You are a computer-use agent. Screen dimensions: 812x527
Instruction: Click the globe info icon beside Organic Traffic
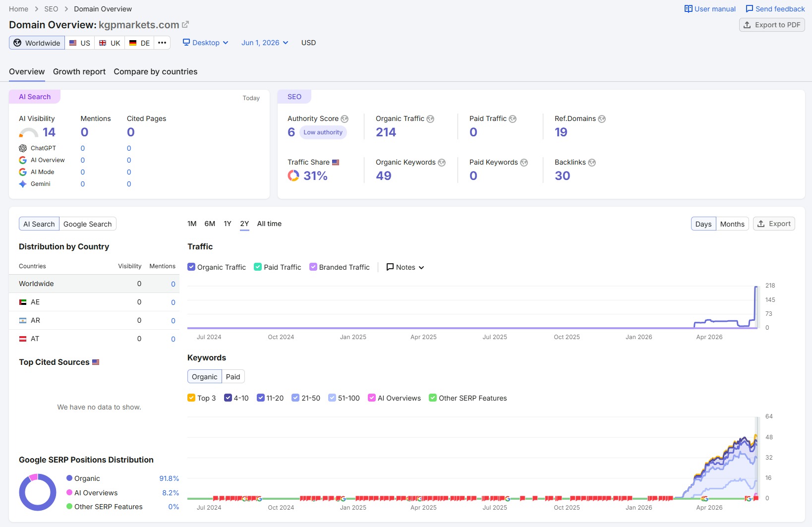click(x=430, y=119)
